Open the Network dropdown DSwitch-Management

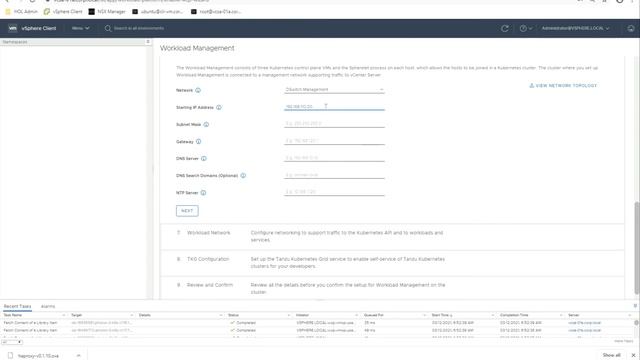click(334, 89)
